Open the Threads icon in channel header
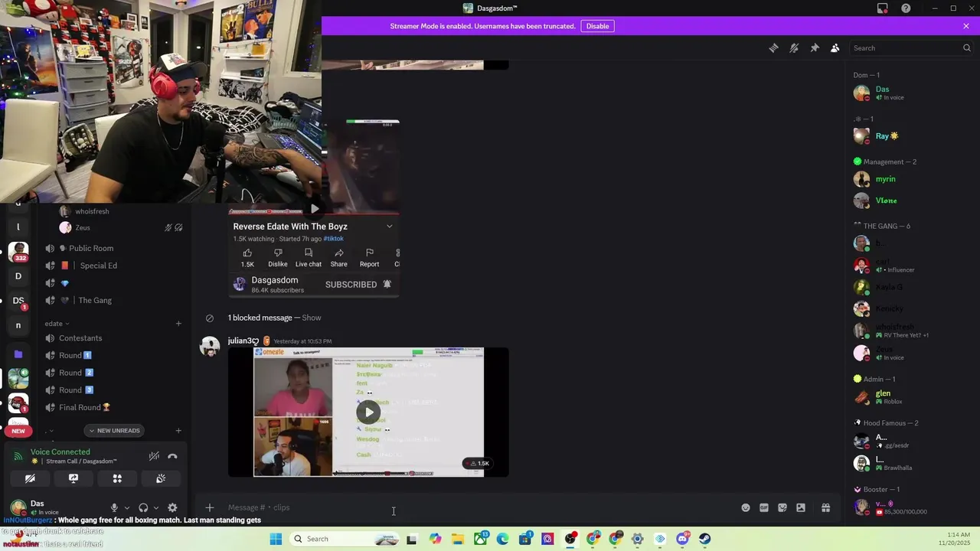This screenshot has height=551, width=980. pos(773,47)
